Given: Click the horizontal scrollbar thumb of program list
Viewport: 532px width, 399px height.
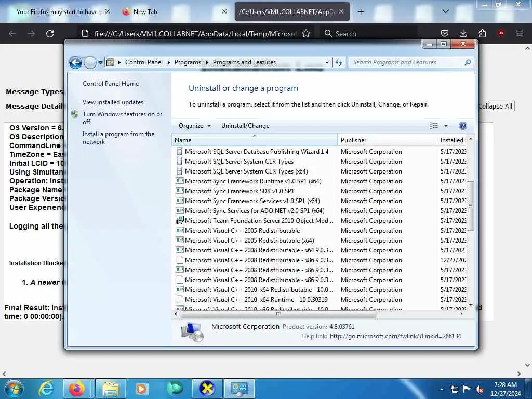Looking at the screenshot, I should (x=278, y=314).
